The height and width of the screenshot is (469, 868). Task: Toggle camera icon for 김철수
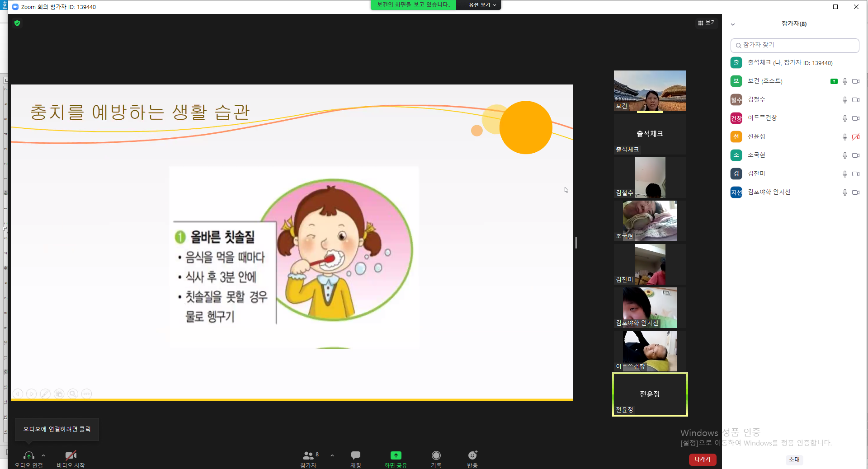point(856,100)
